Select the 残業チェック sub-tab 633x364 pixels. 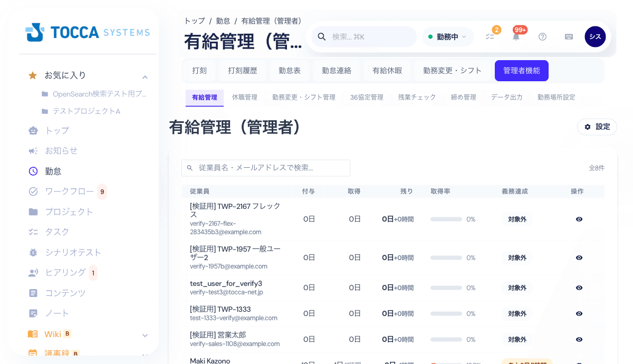(x=417, y=98)
